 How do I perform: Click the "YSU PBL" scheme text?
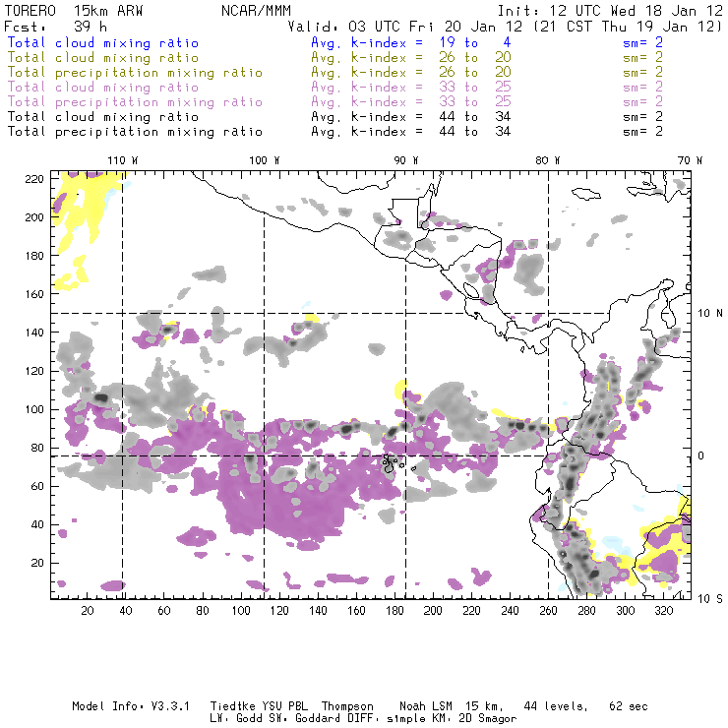click(x=285, y=706)
